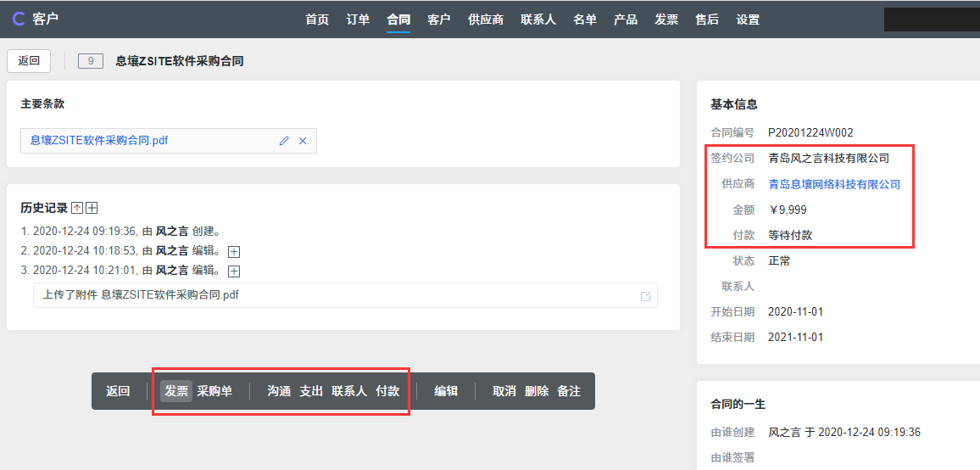The height and width of the screenshot is (470, 980).
Task: Click 支出 in the action bar
Action: pyautogui.click(x=311, y=391)
